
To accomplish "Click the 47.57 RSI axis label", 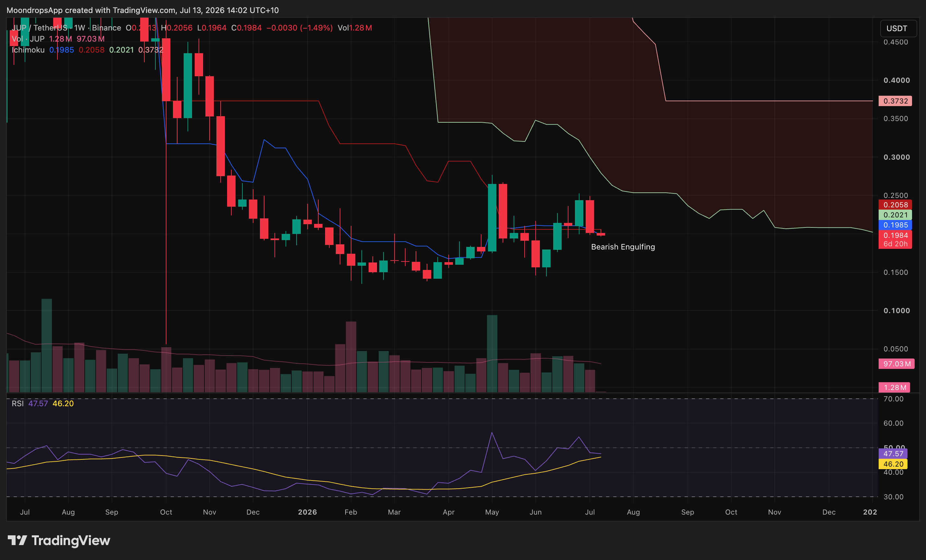I will 893,454.
